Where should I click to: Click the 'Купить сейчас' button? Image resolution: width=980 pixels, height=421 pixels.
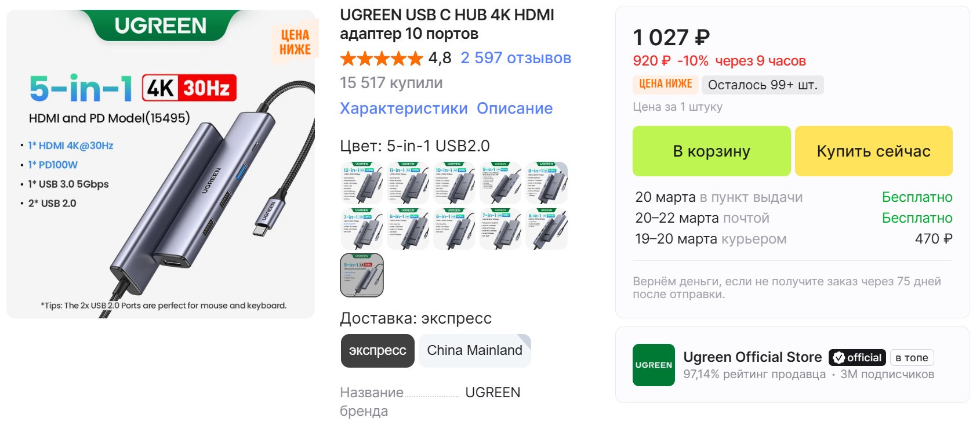[873, 151]
